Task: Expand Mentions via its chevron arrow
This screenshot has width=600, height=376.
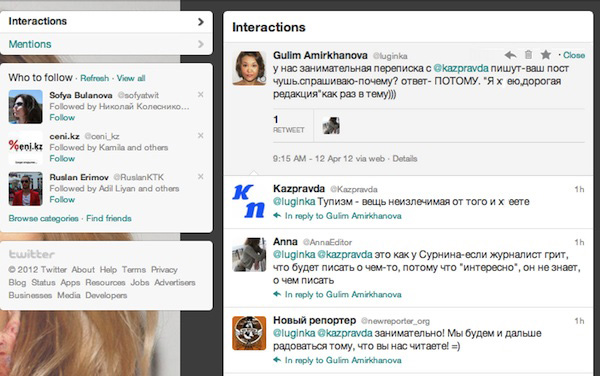Action: coord(201,44)
